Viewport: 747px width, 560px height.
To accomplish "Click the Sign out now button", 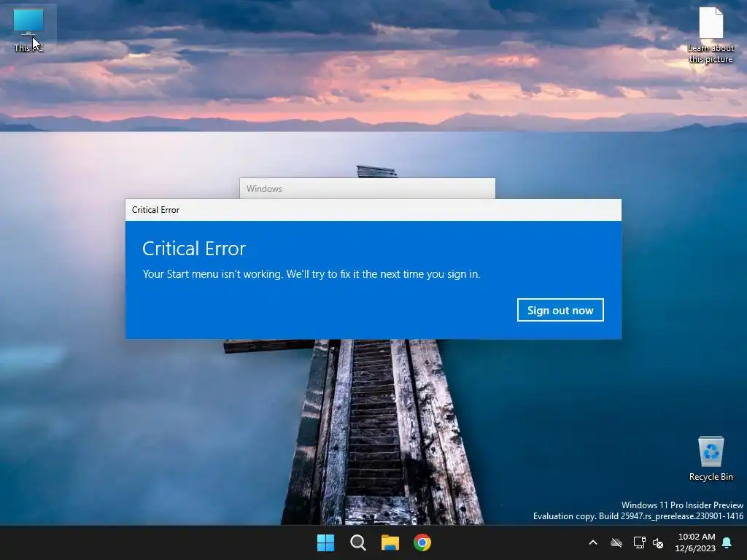I will [560, 310].
